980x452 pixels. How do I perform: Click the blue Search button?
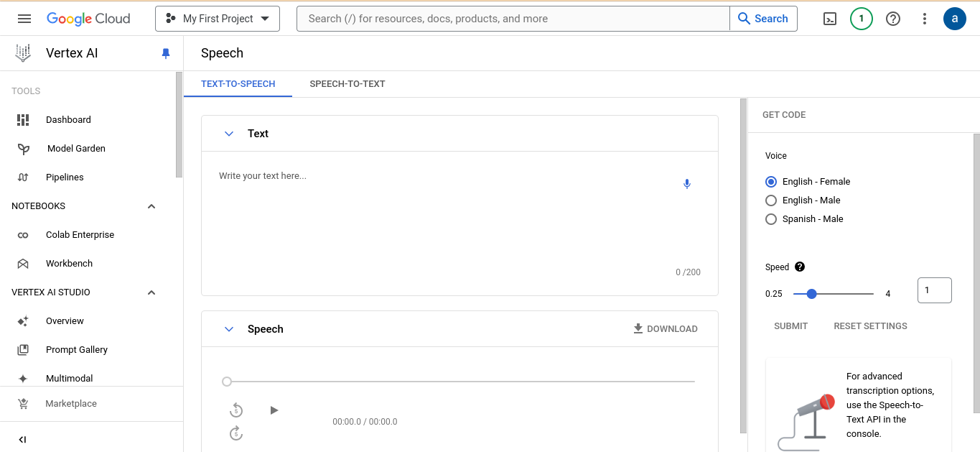(x=763, y=19)
